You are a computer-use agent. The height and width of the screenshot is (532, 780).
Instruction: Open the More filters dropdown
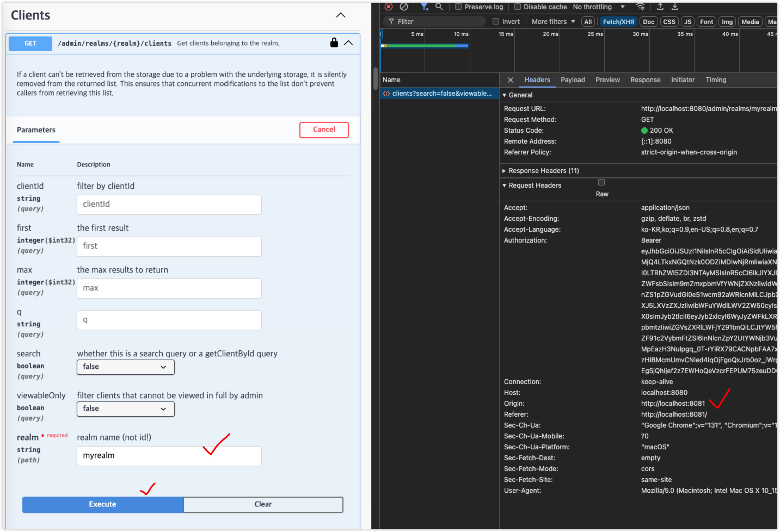click(x=553, y=22)
